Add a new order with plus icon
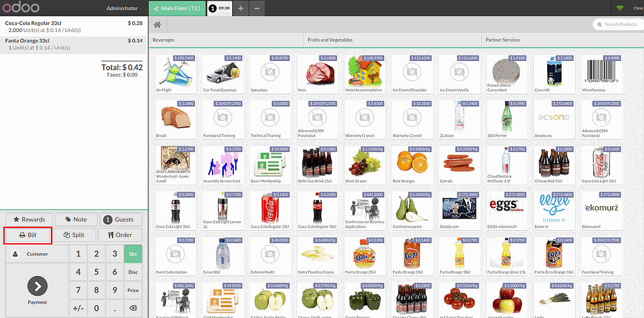This screenshot has width=644, height=318. (241, 8)
